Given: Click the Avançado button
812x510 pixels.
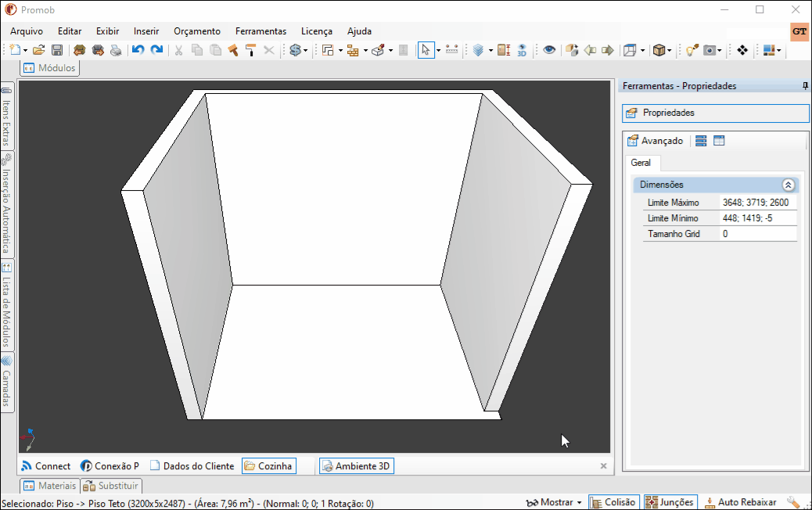Looking at the screenshot, I should [x=655, y=141].
